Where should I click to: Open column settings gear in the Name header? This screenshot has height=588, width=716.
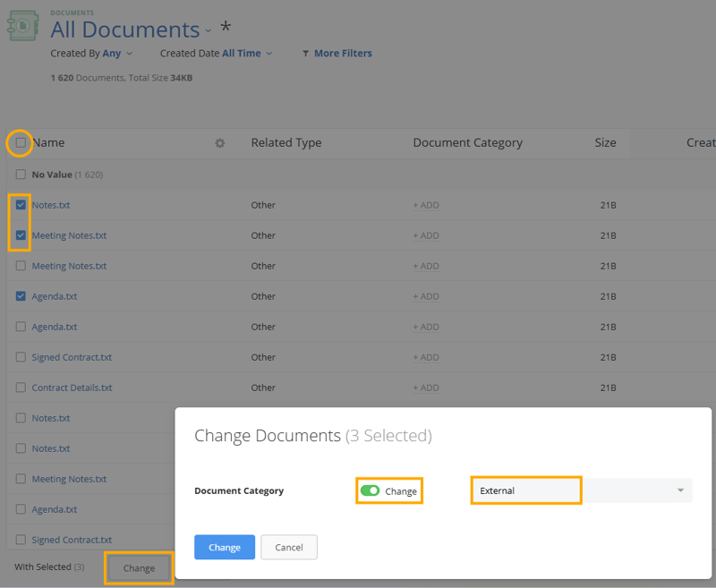[219, 143]
